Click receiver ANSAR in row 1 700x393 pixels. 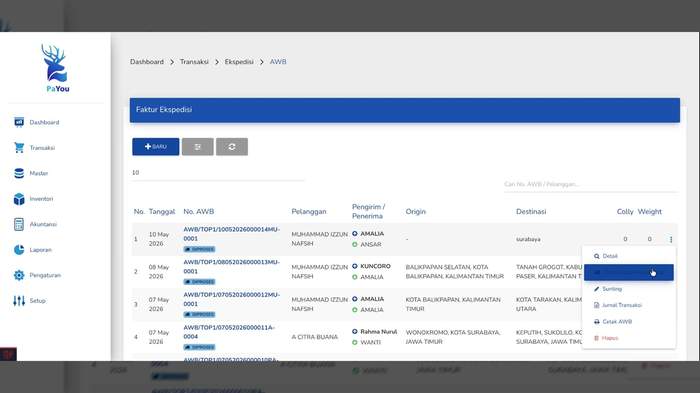371,244
